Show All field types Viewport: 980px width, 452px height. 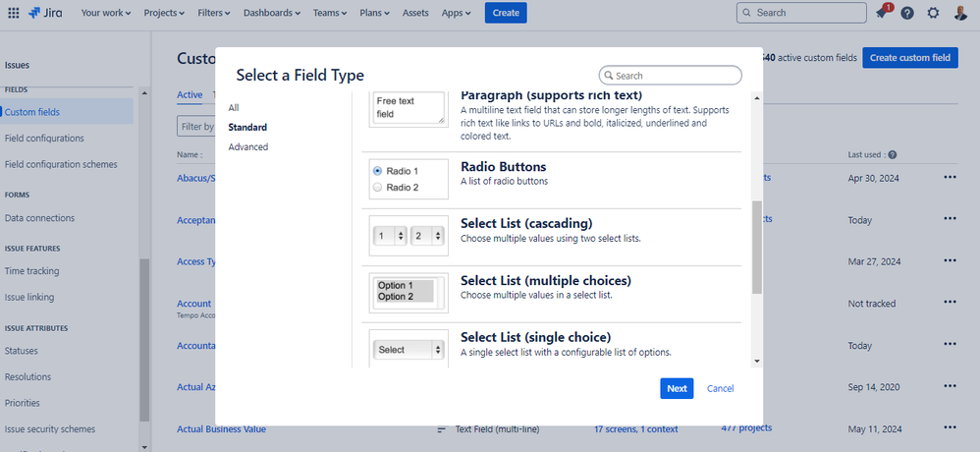point(234,108)
